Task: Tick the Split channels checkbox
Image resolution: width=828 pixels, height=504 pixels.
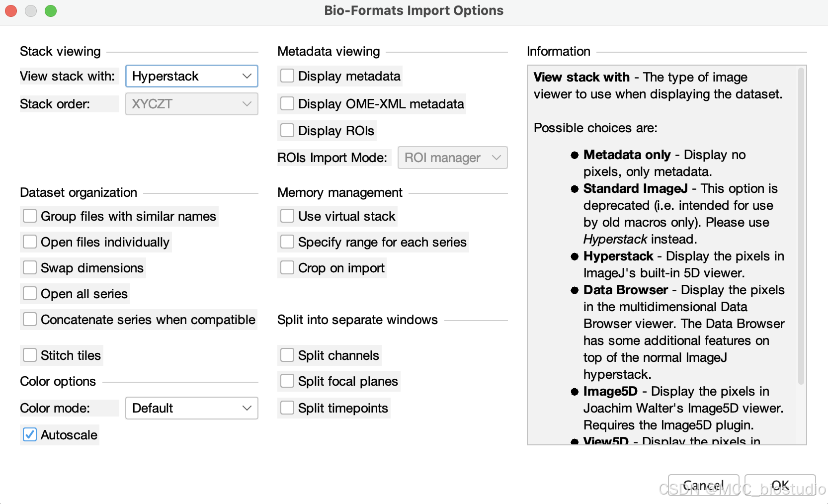Action: 287,355
